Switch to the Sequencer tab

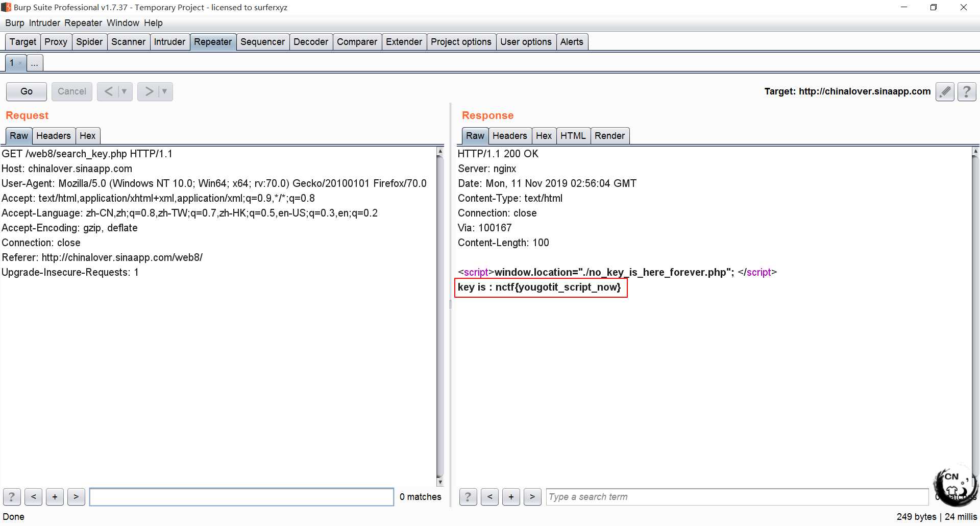click(x=262, y=42)
